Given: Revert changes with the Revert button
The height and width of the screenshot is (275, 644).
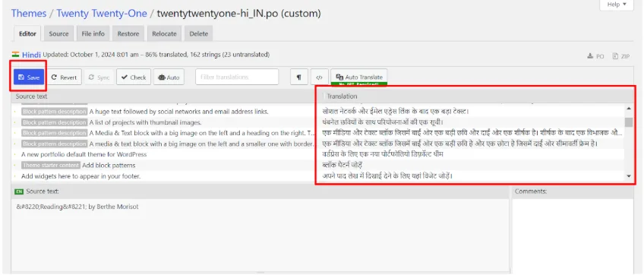Looking at the screenshot, I should (64, 77).
